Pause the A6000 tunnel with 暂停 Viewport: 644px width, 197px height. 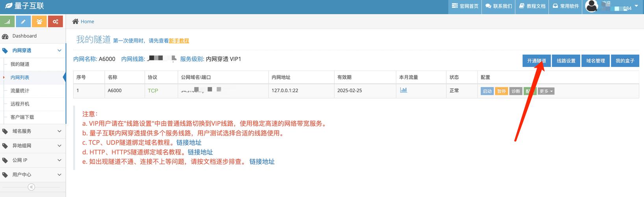pos(502,91)
